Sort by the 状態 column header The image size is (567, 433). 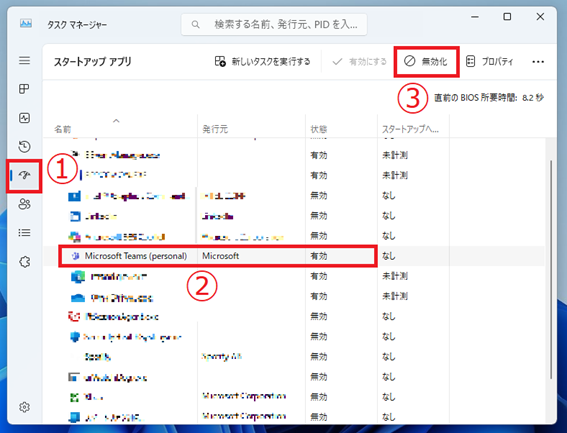pos(319,129)
